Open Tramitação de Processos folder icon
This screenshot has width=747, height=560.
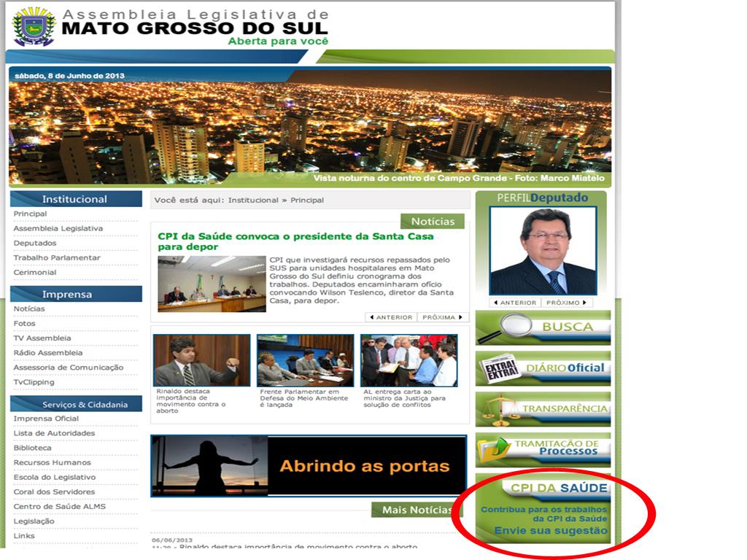(x=496, y=448)
